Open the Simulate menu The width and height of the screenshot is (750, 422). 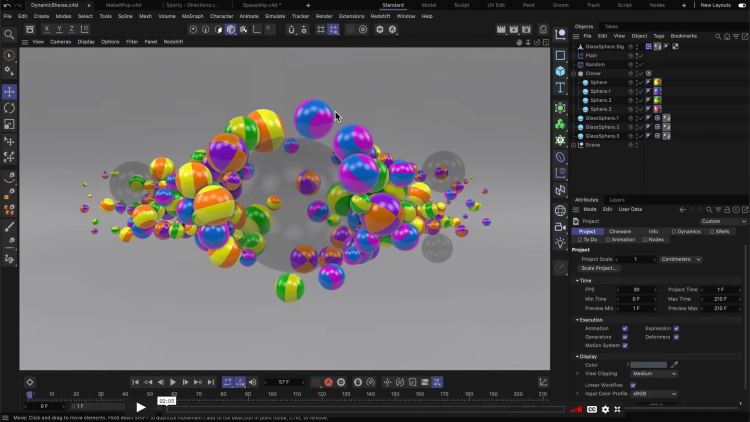[275, 16]
